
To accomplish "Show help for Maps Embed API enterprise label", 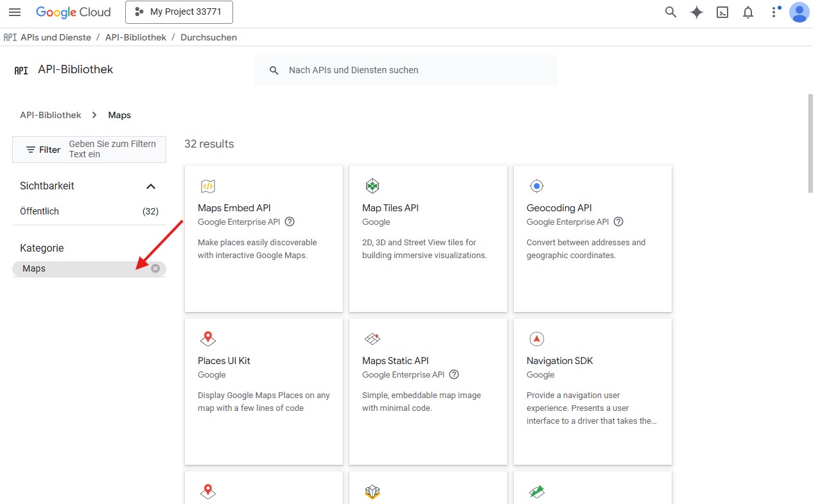I will coord(290,222).
